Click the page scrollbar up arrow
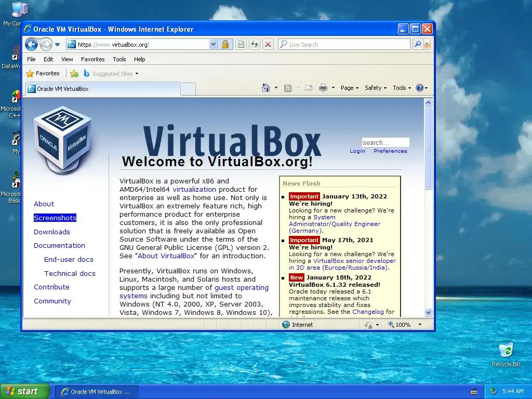This screenshot has width=532, height=399. [428, 102]
